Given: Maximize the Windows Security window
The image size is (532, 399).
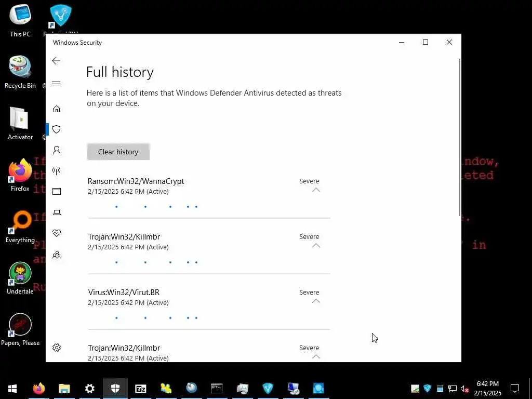Looking at the screenshot, I should click(x=425, y=42).
